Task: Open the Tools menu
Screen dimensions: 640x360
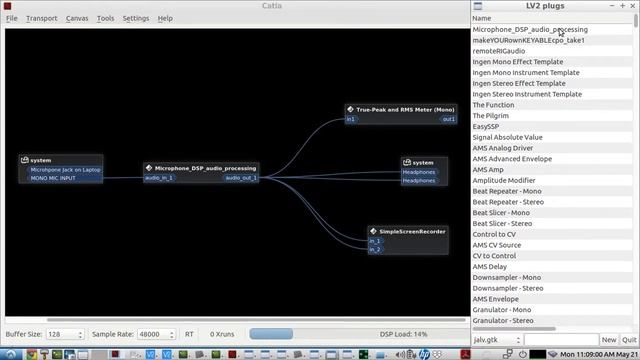Action: [105, 18]
